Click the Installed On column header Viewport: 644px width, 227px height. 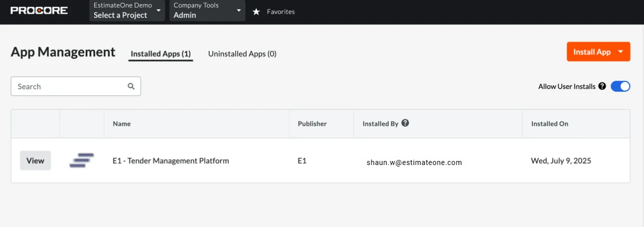coord(549,123)
